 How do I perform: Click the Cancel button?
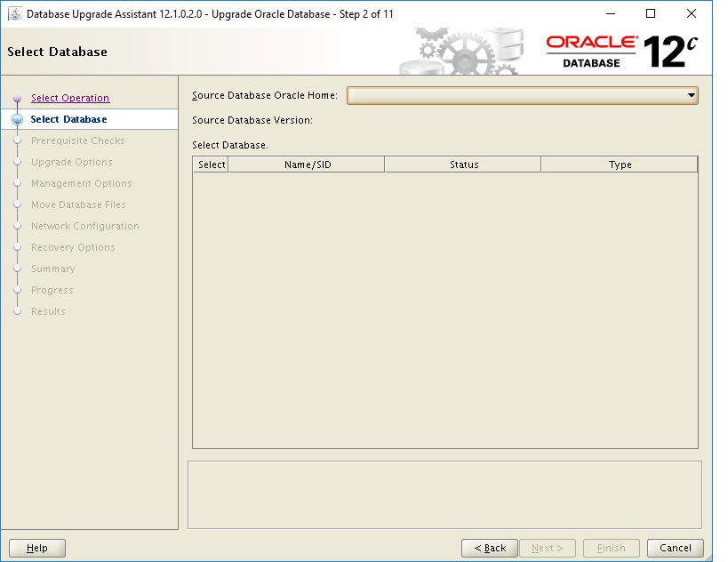pyautogui.click(x=676, y=548)
